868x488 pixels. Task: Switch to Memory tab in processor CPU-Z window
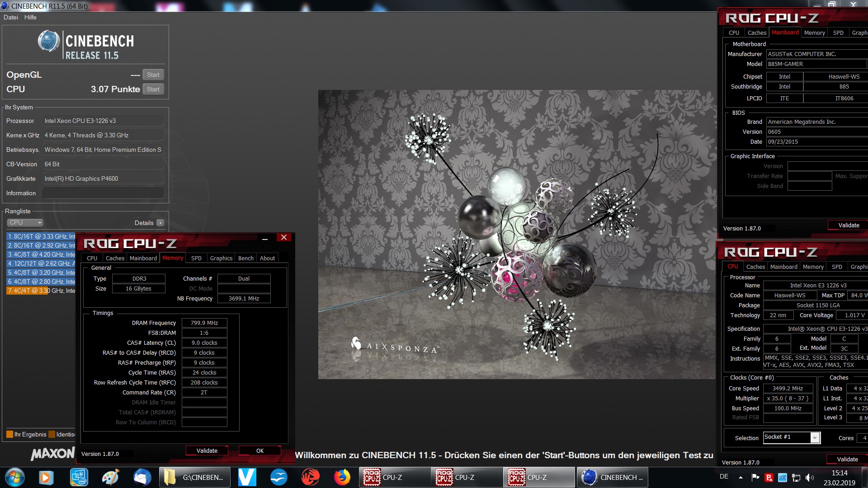point(813,267)
